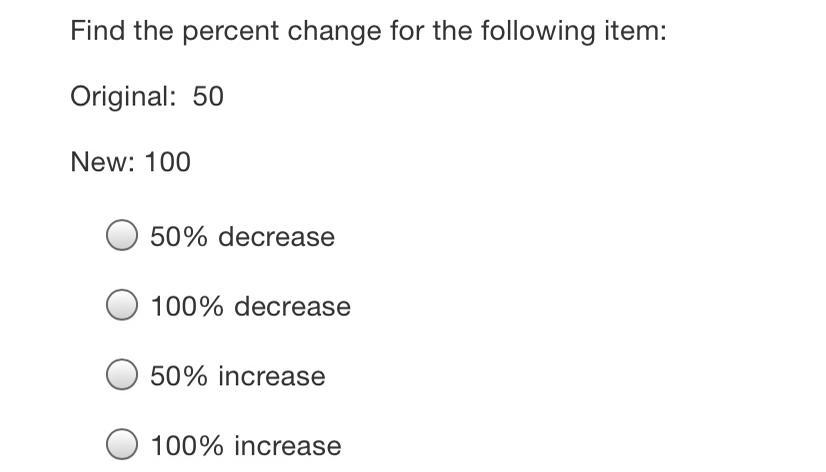This screenshot has width=826, height=472.
Task: Click the word 'decrease' in the first option
Action: (276, 237)
